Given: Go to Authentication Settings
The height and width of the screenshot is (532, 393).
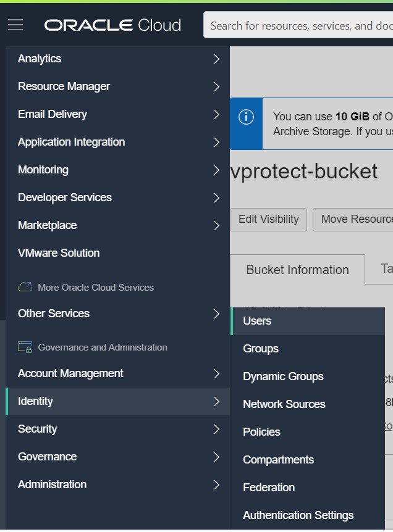Looking at the screenshot, I should coord(298,515).
